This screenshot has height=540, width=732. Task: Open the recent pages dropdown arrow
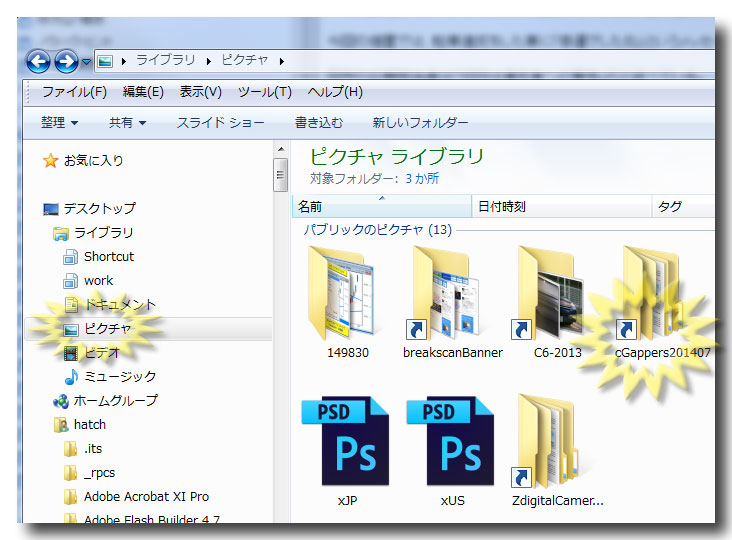tap(86, 62)
